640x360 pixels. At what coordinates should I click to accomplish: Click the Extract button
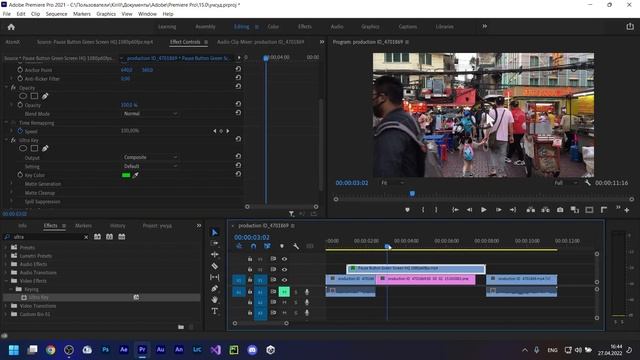(x=545, y=210)
